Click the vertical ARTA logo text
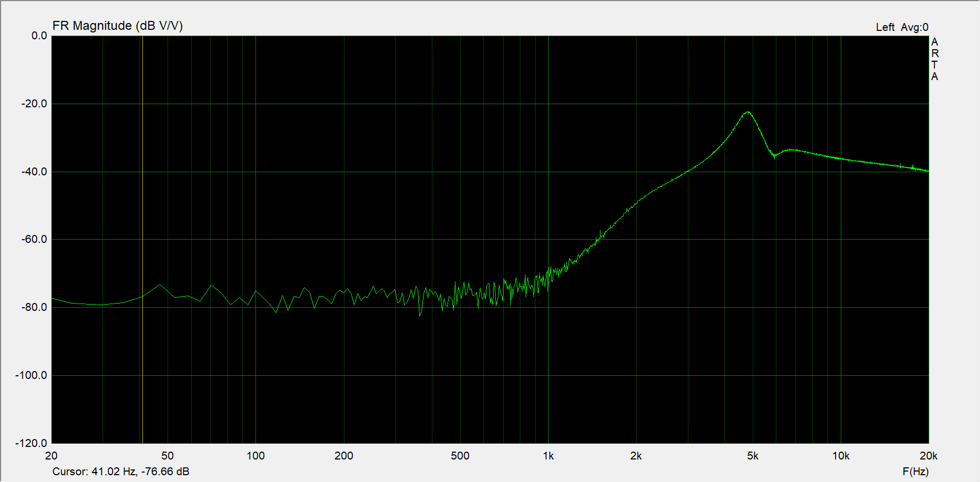 pos(934,59)
